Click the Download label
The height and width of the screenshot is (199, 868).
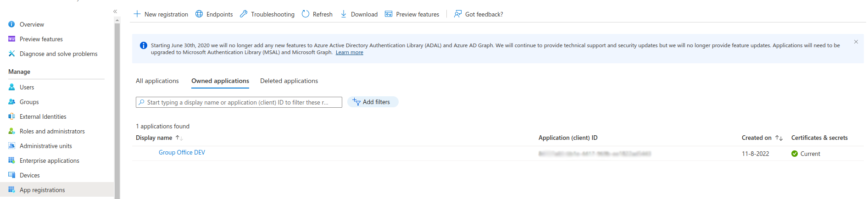(x=364, y=14)
